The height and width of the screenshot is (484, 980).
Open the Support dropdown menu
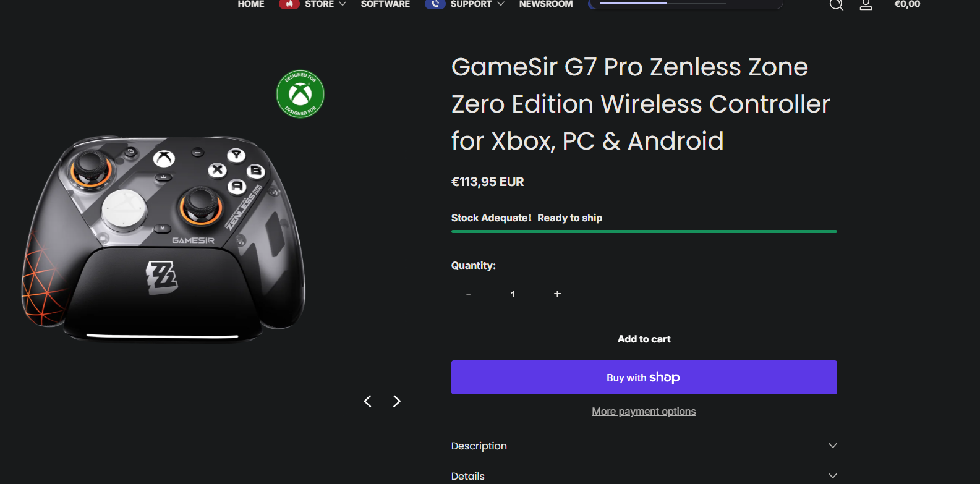pyautogui.click(x=477, y=4)
